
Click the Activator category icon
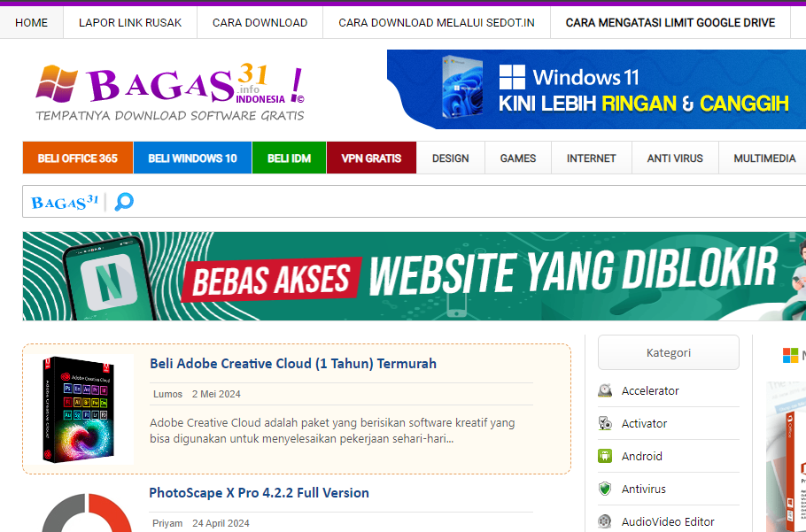(605, 424)
